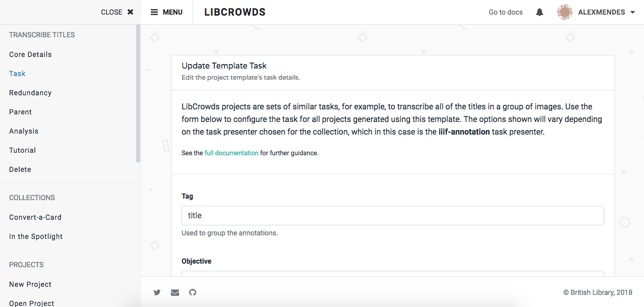Viewport: 644px width, 307px height.
Task: Click the LIBCROWDS logo
Action: click(x=235, y=12)
